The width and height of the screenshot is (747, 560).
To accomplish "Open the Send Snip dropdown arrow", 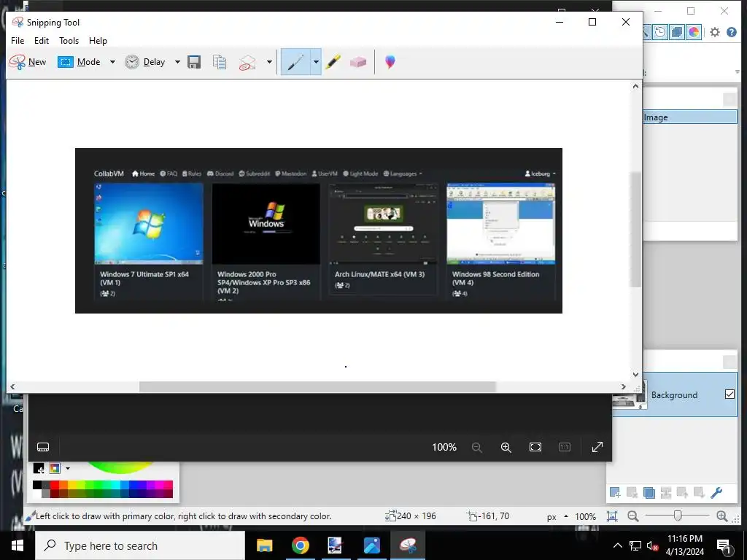I will click(269, 62).
